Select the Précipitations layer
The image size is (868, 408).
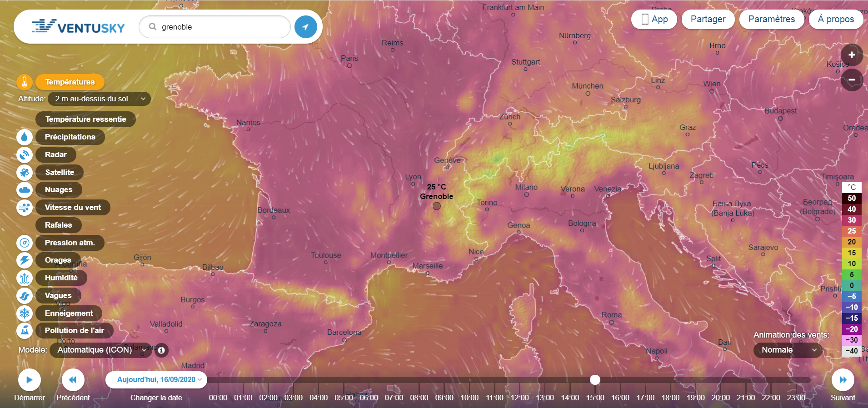point(70,137)
